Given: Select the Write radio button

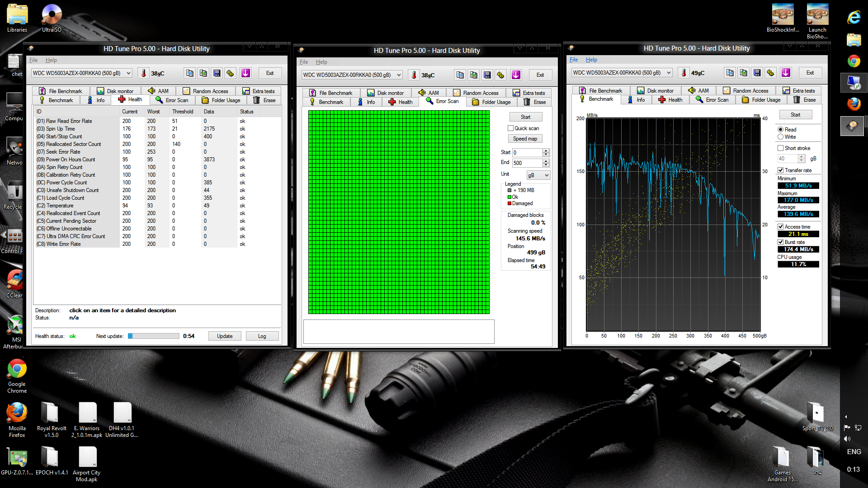Looking at the screenshot, I should tap(780, 137).
